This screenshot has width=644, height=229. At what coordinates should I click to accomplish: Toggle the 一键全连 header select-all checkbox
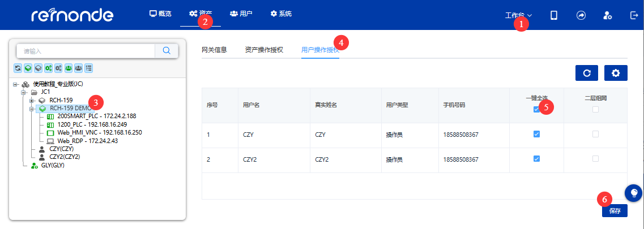(536, 109)
